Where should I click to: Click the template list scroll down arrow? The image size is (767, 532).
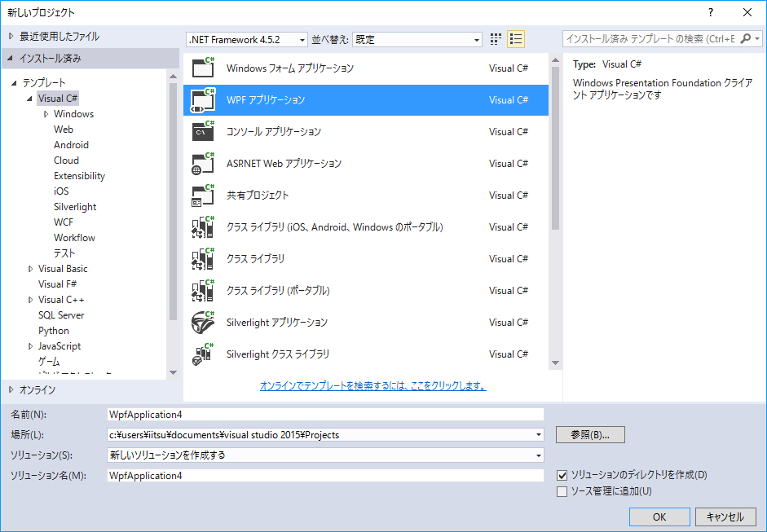point(555,363)
